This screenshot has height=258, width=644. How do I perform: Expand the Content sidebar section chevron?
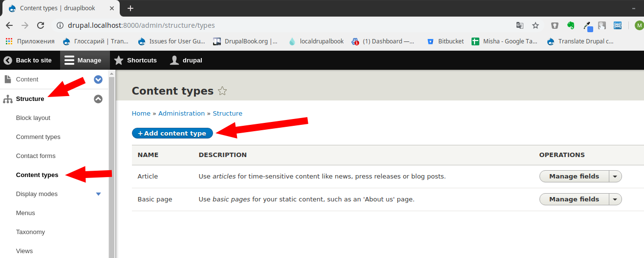point(98,79)
